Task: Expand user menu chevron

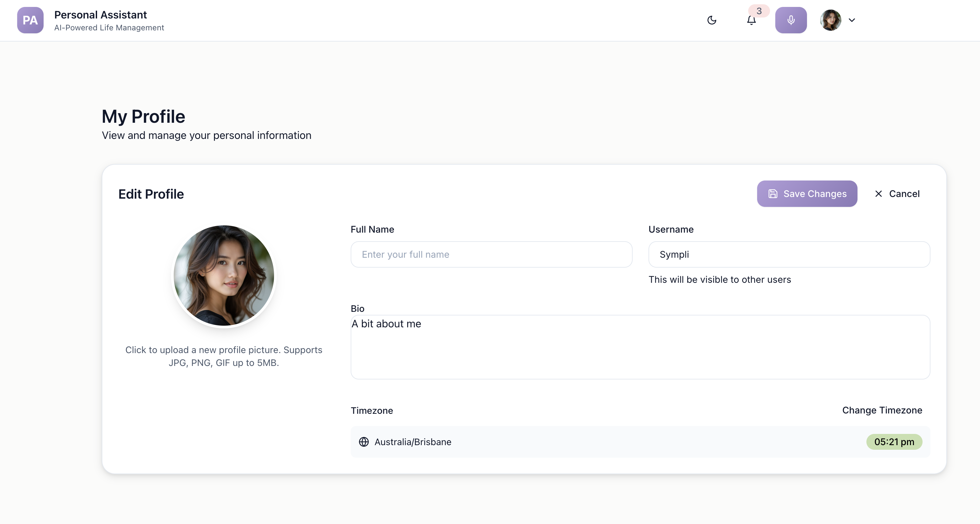Action: click(852, 20)
